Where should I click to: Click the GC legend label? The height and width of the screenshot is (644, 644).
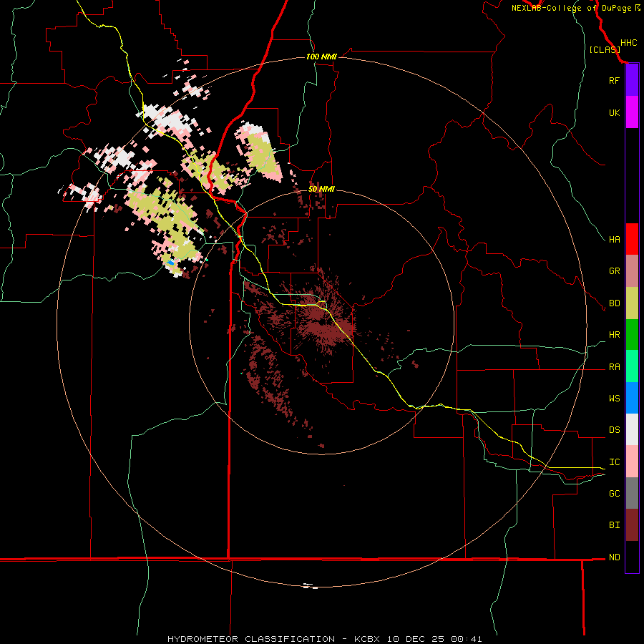coord(614,494)
